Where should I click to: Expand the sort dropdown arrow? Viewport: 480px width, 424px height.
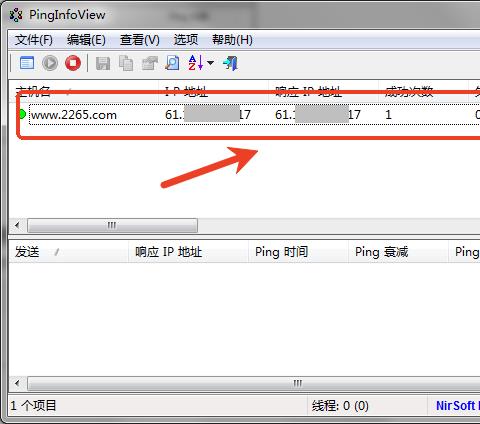click(x=210, y=63)
